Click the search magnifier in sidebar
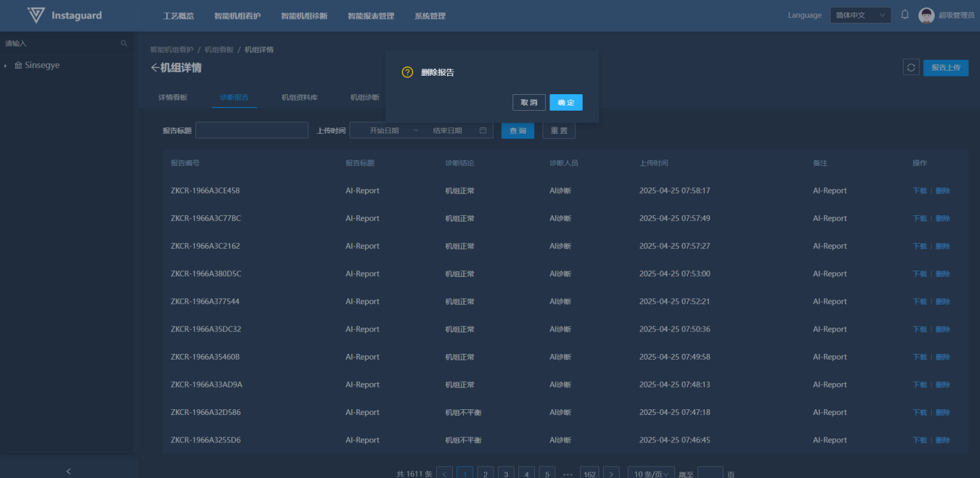 [124, 43]
